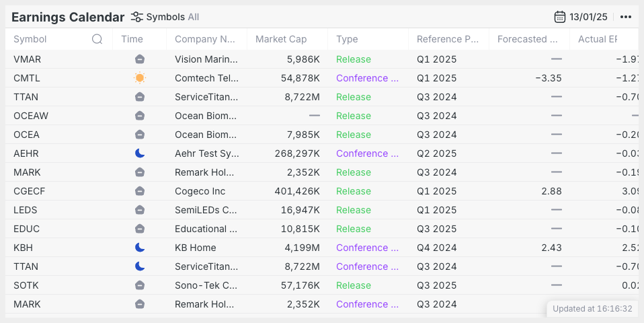Change the date 13/01/25
Image resolution: width=644 pixels, height=323 pixels.
click(x=588, y=17)
